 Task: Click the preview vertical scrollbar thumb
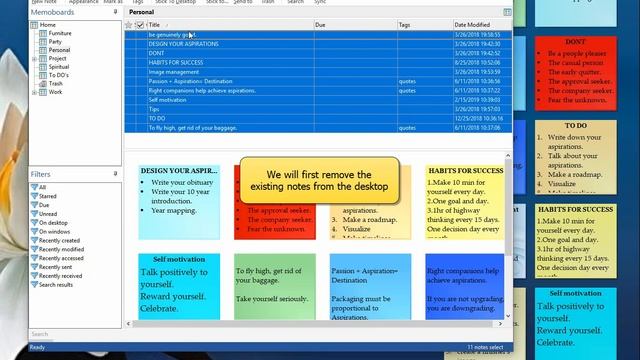(508, 208)
